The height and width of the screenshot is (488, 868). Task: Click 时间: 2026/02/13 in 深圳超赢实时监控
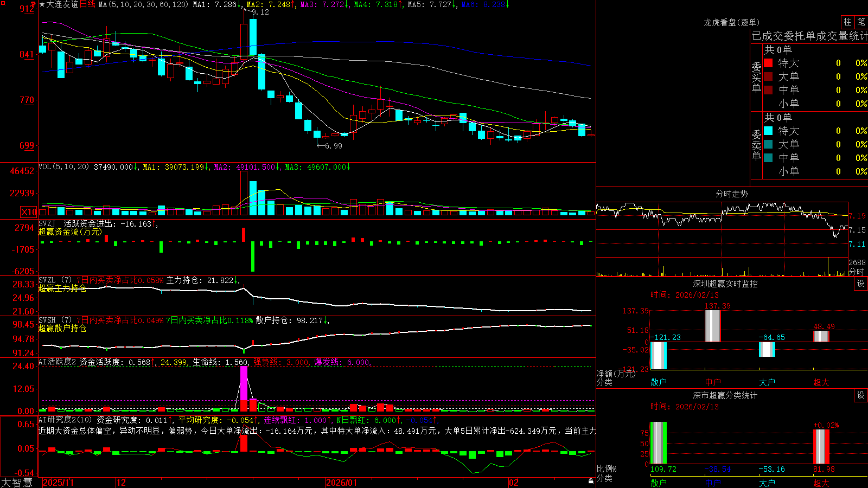(685, 295)
